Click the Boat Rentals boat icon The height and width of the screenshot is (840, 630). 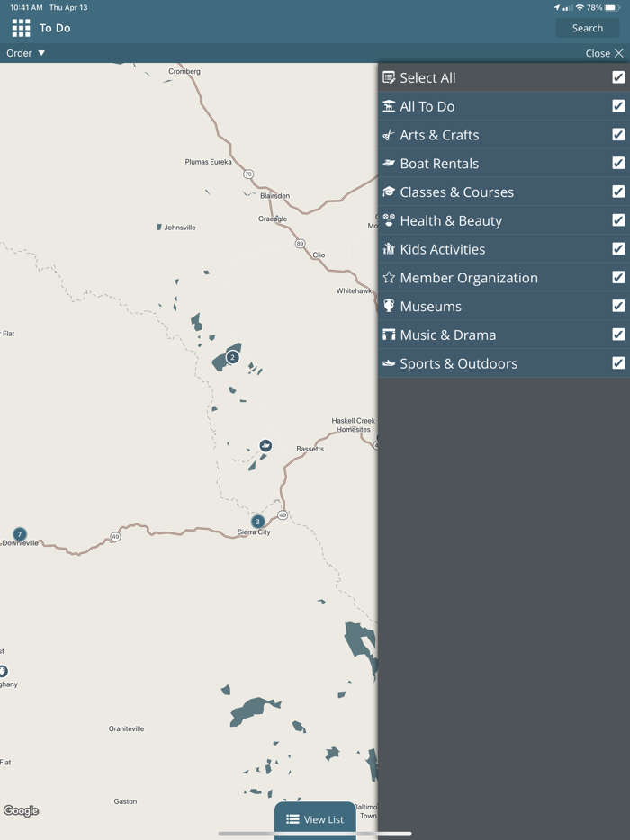coord(389,164)
